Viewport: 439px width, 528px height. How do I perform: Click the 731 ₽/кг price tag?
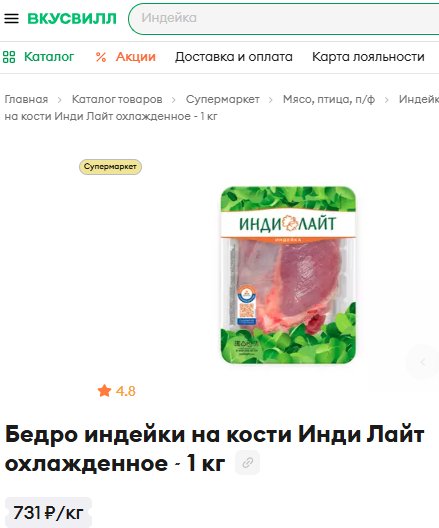(48, 513)
